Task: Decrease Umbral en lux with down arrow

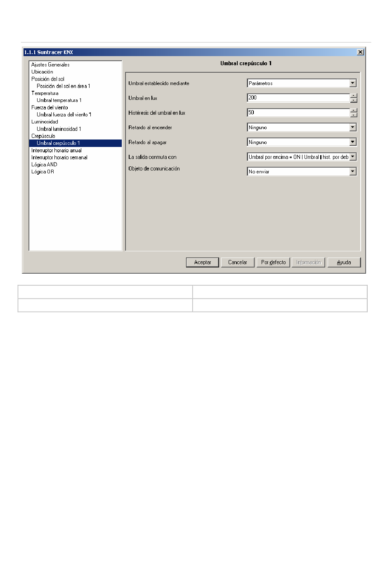Action: 354,100
